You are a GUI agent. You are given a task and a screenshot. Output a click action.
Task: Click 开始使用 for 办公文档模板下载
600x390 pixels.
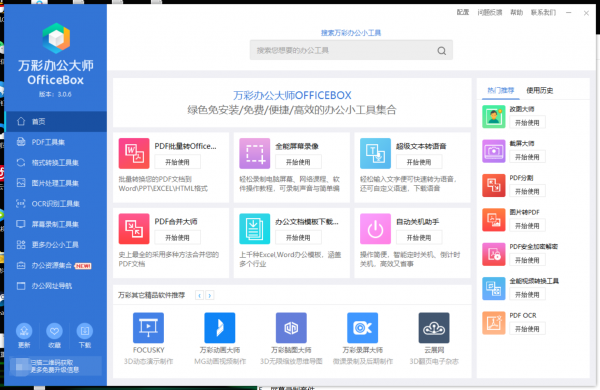tap(298, 238)
